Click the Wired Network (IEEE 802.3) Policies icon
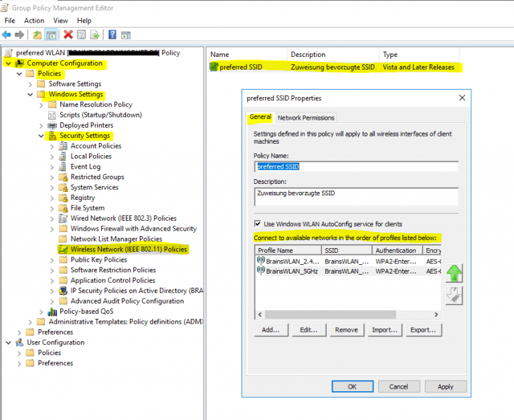 [63, 219]
